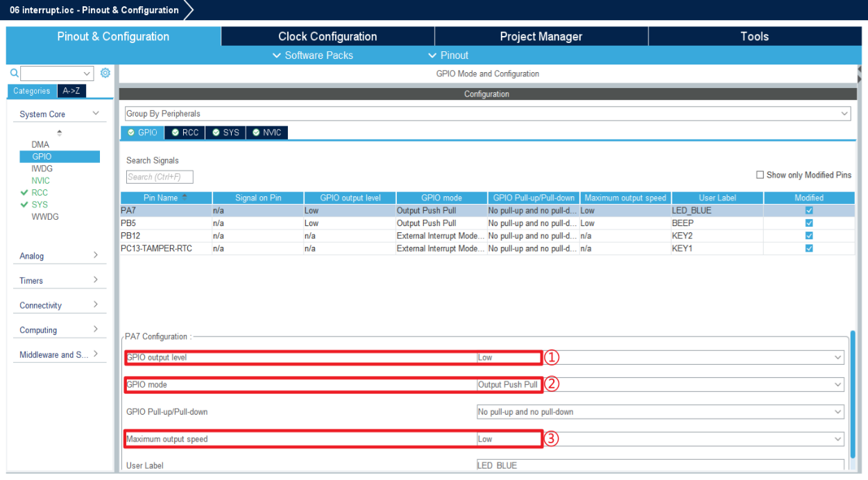Toggle Show only Modified Pins checkbox
The width and height of the screenshot is (868, 480).
pyautogui.click(x=760, y=175)
